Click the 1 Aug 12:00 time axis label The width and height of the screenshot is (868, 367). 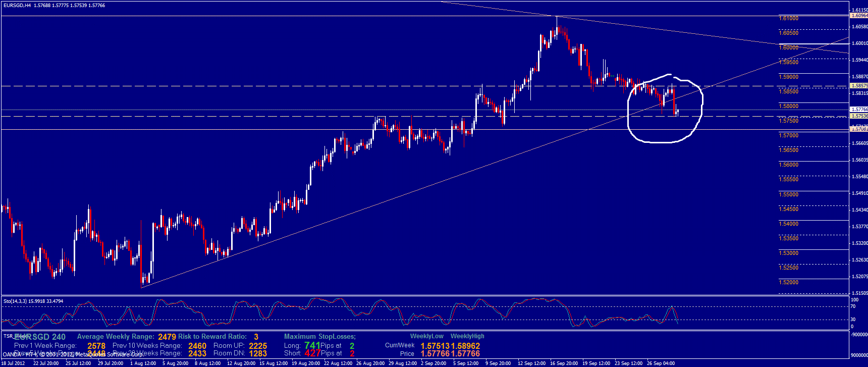click(x=143, y=363)
